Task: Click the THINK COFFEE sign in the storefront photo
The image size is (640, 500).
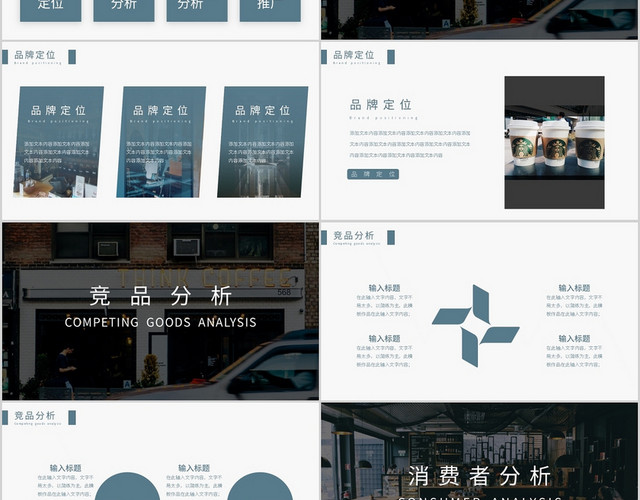Action: coord(206,278)
